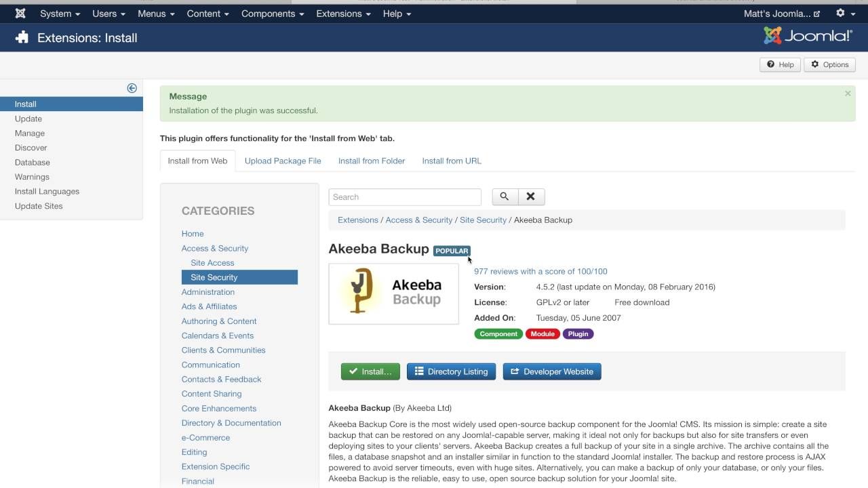
Task: Open the 977 reviews link
Action: 540,271
